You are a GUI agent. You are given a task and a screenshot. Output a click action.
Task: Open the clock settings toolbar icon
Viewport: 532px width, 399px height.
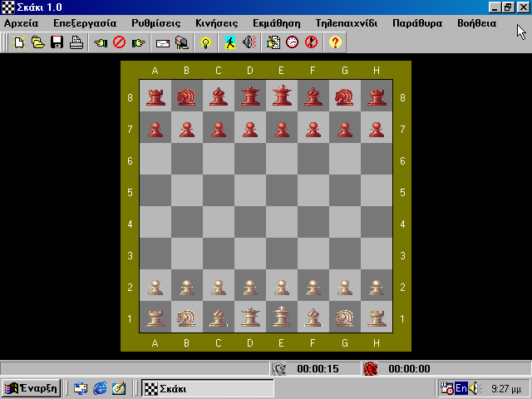coord(292,42)
